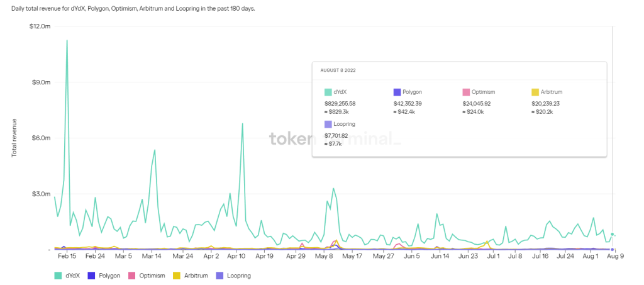Click the Jul 8 x-axis label
Viewport: 644px width, 285px height.
click(515, 256)
